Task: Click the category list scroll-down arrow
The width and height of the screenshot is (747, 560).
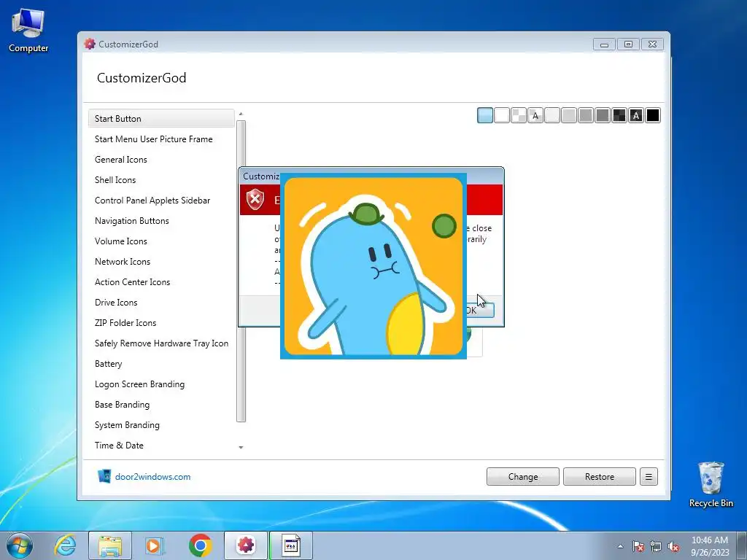Action: click(x=241, y=447)
